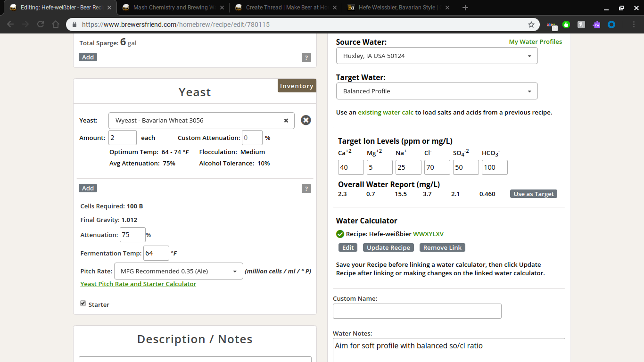Image resolution: width=644 pixels, height=362 pixels.
Task: Click the 'Cells Required: 100 B' text
Action: pyautogui.click(x=112, y=206)
